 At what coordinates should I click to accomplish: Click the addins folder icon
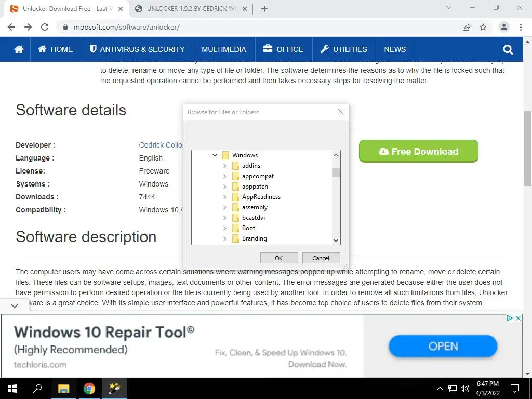coord(235,166)
